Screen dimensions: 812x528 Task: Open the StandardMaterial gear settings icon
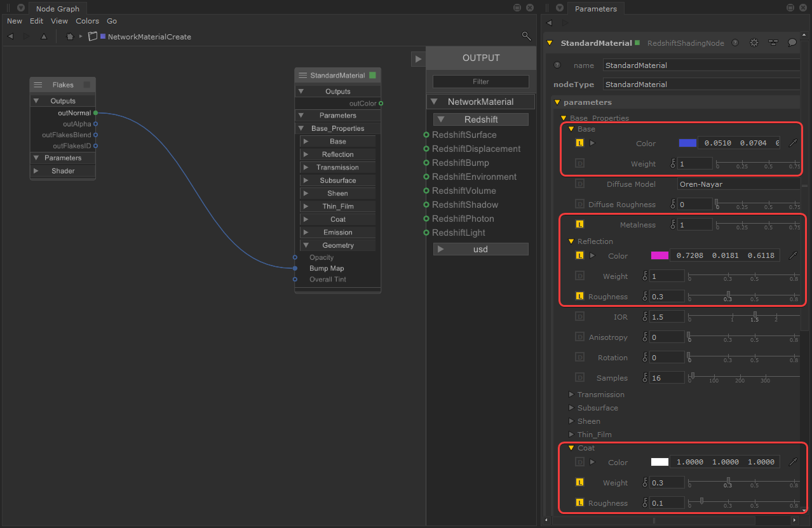coord(754,43)
